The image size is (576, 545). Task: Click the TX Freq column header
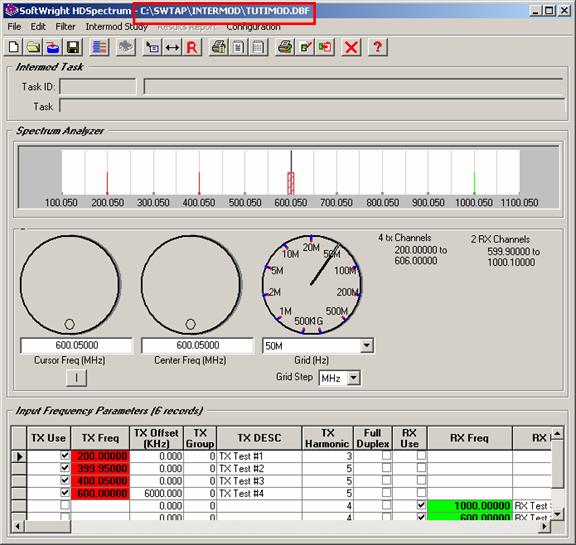coord(100,438)
